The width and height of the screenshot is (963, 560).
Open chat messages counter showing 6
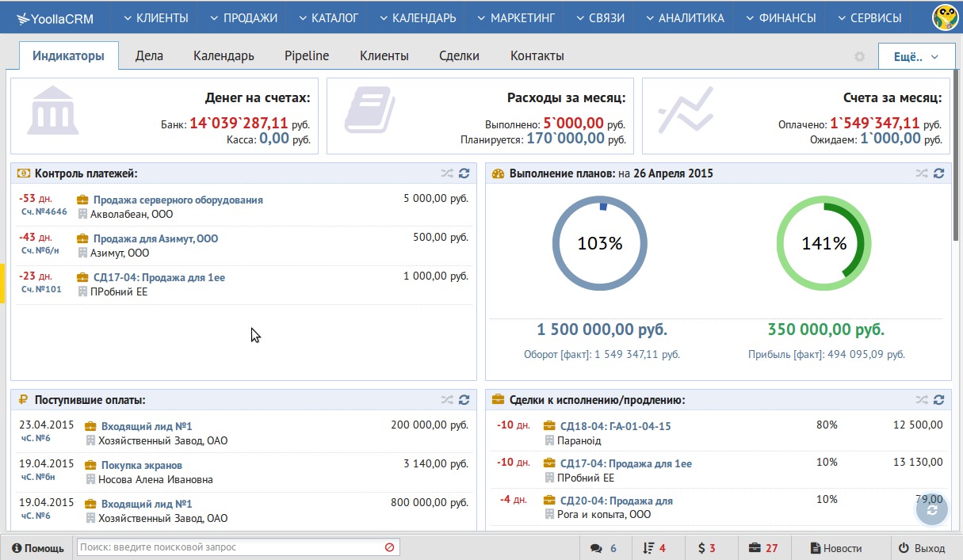pyautogui.click(x=603, y=547)
